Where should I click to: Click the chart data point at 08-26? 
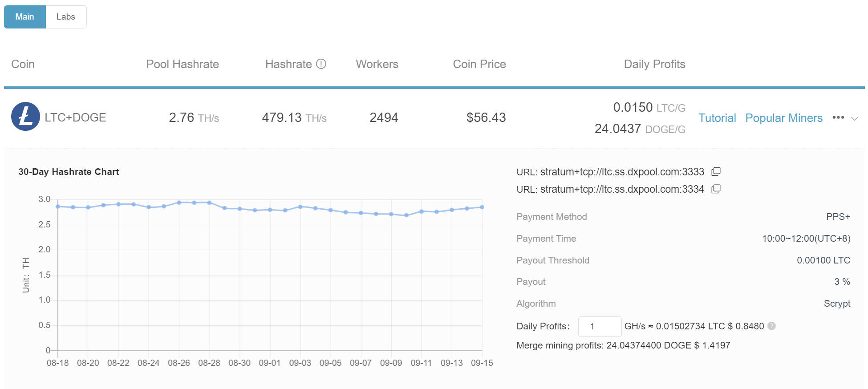point(179,203)
